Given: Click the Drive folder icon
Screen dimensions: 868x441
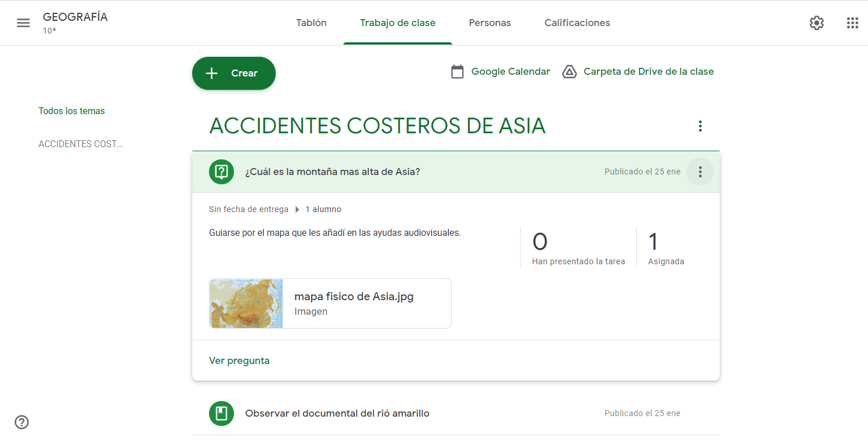Looking at the screenshot, I should tap(569, 72).
